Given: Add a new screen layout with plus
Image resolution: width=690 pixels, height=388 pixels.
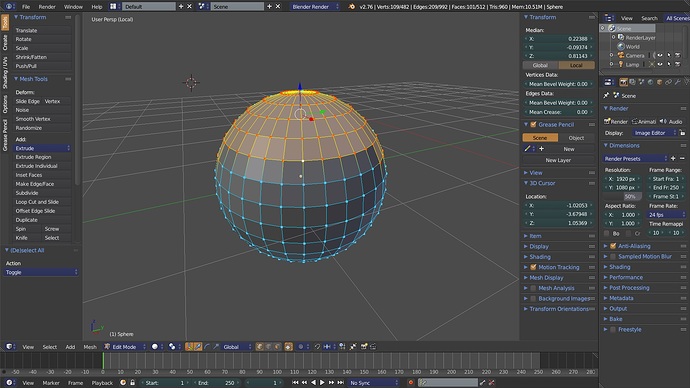Looking at the screenshot, I should click(181, 7).
